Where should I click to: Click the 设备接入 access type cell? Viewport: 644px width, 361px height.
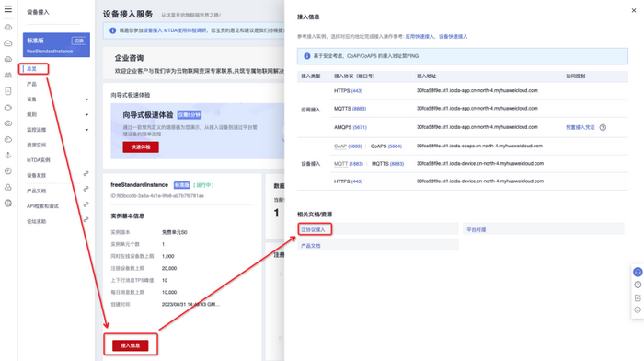pos(311,164)
